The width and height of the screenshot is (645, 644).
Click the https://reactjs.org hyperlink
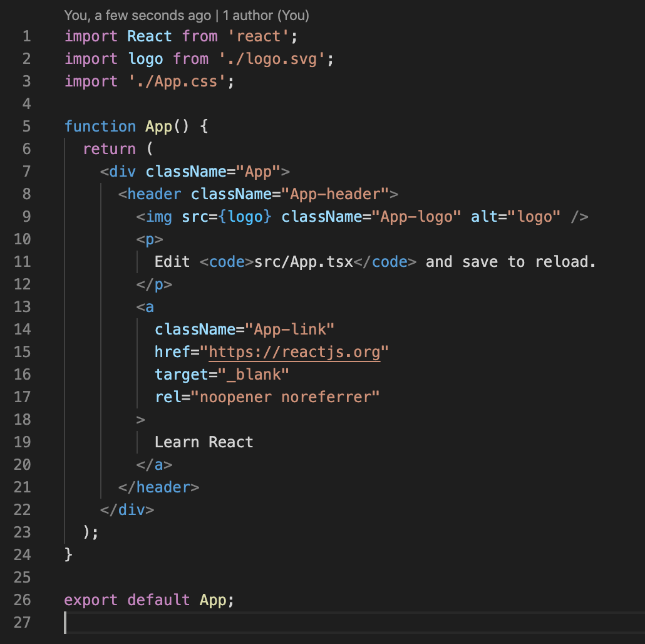click(x=294, y=351)
